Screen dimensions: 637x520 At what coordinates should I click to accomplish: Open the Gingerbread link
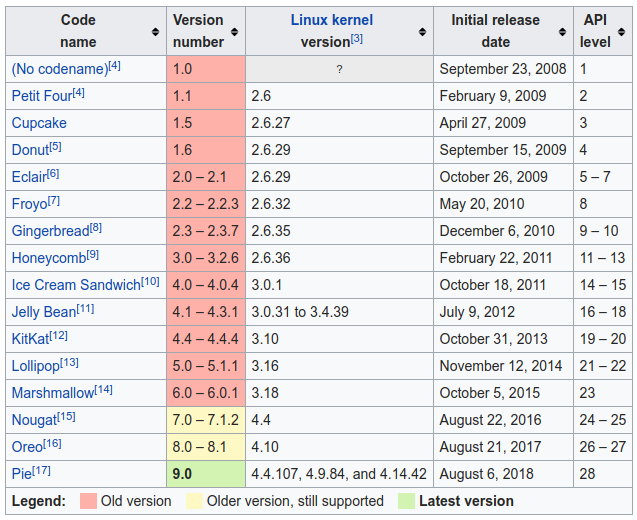click(x=50, y=231)
